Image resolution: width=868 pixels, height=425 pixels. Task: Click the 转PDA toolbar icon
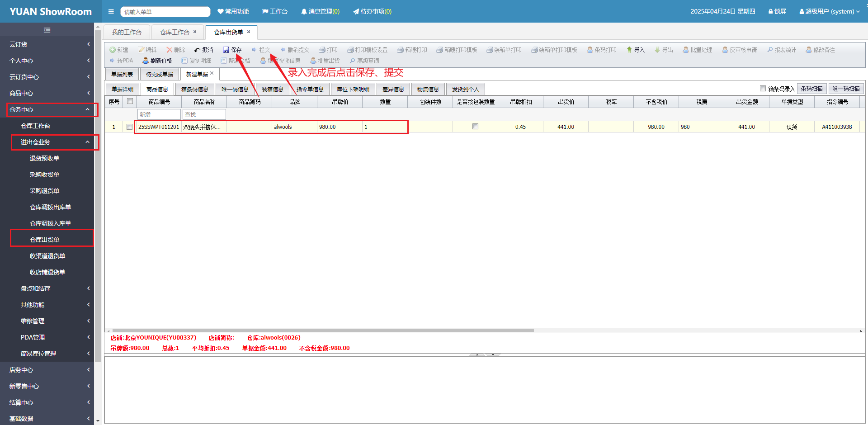pos(113,61)
